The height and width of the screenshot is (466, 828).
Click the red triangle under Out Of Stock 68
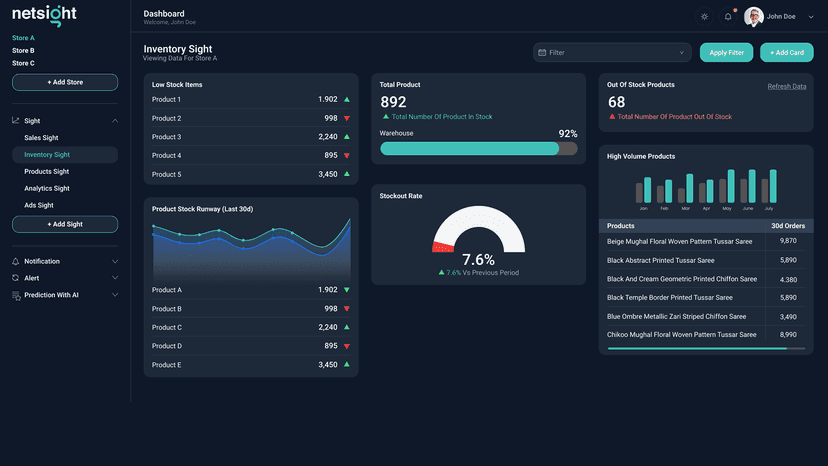[612, 116]
